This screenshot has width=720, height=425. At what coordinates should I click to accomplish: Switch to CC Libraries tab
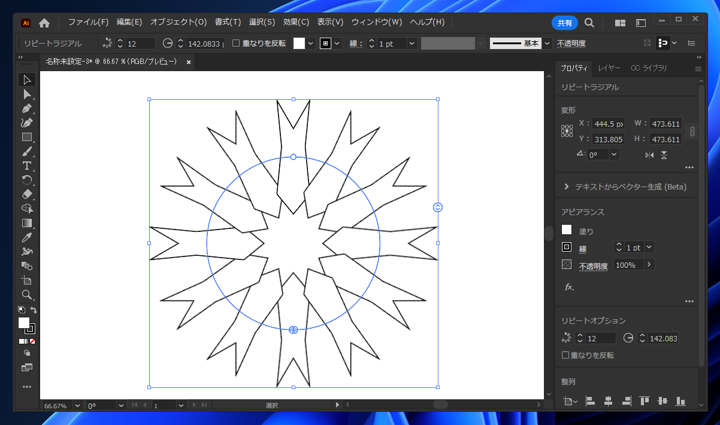(x=648, y=68)
